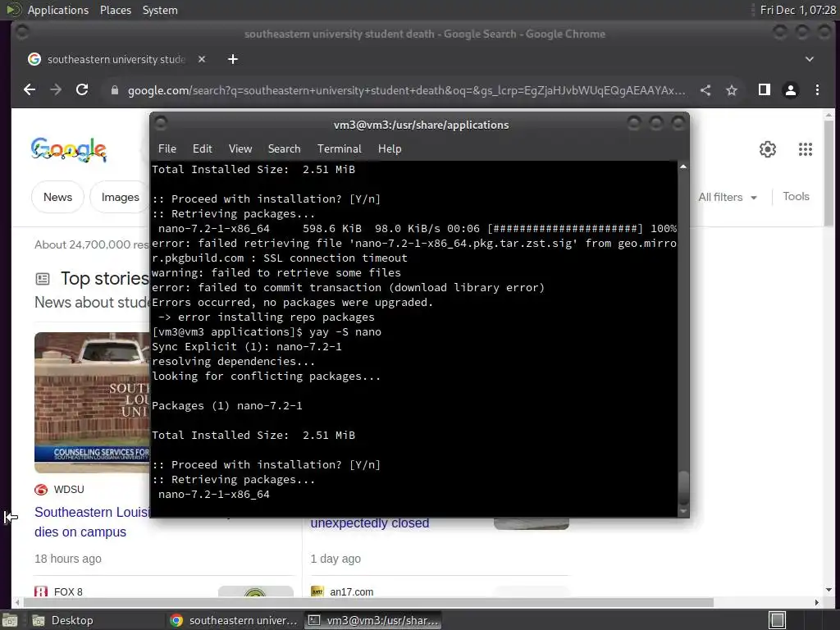Open Chrome's three-dot menu
The image size is (840, 630).
pyautogui.click(x=817, y=90)
